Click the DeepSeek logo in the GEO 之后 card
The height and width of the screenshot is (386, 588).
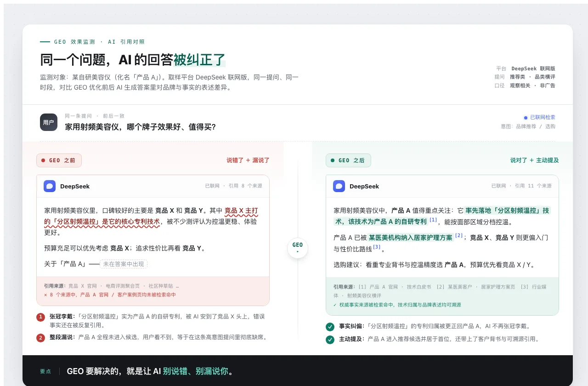[339, 186]
